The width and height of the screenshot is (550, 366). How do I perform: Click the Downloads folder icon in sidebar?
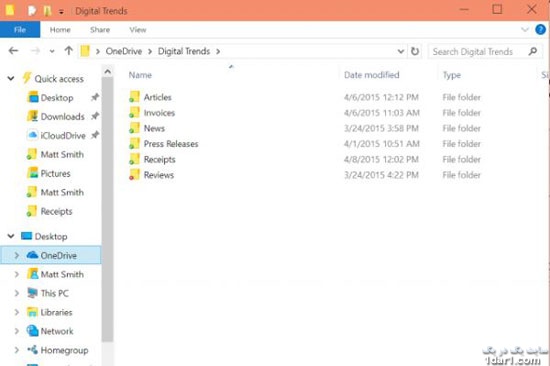point(32,116)
